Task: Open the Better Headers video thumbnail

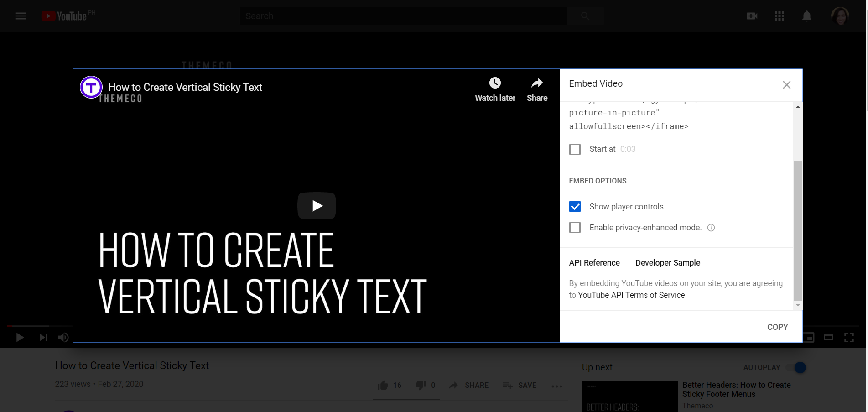Action: click(x=630, y=396)
